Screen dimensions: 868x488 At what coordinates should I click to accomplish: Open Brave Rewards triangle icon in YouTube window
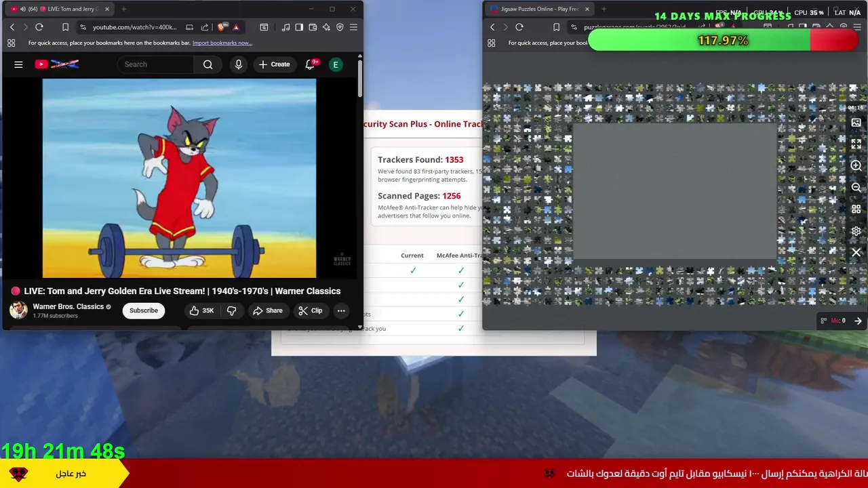click(236, 27)
